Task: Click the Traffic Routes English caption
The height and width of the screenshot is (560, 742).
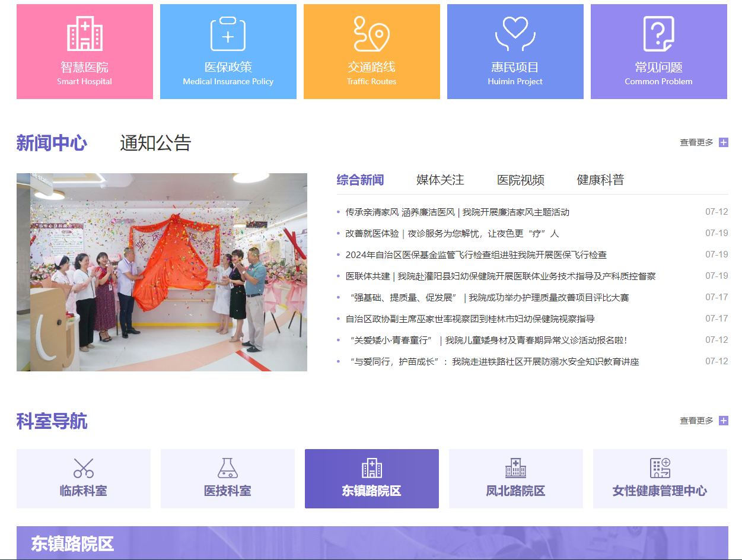Action: (x=372, y=82)
